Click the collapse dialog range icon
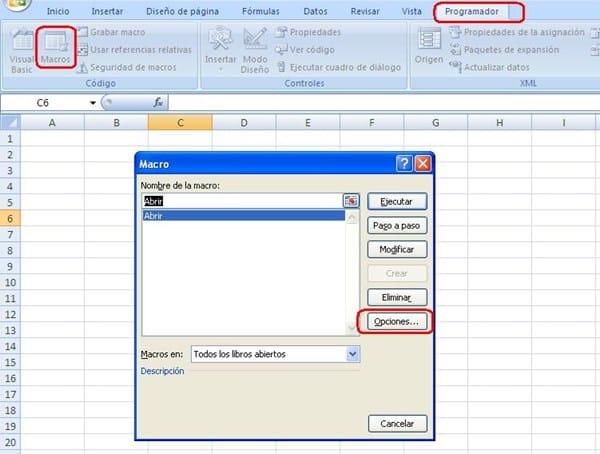 coord(351,201)
